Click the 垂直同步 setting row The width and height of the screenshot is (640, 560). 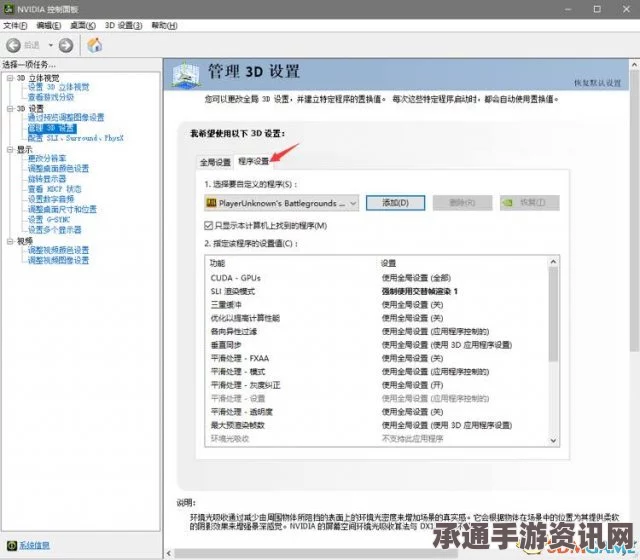point(377,345)
